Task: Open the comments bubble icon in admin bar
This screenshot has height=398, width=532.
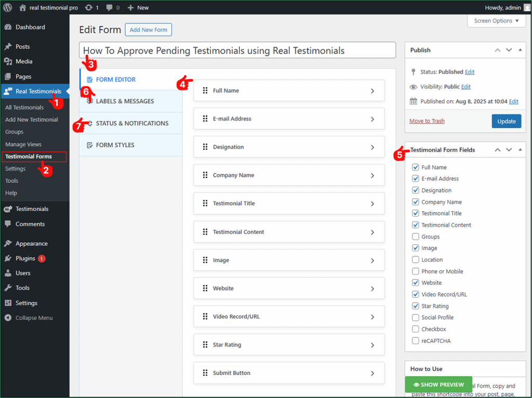Action: [x=109, y=7]
